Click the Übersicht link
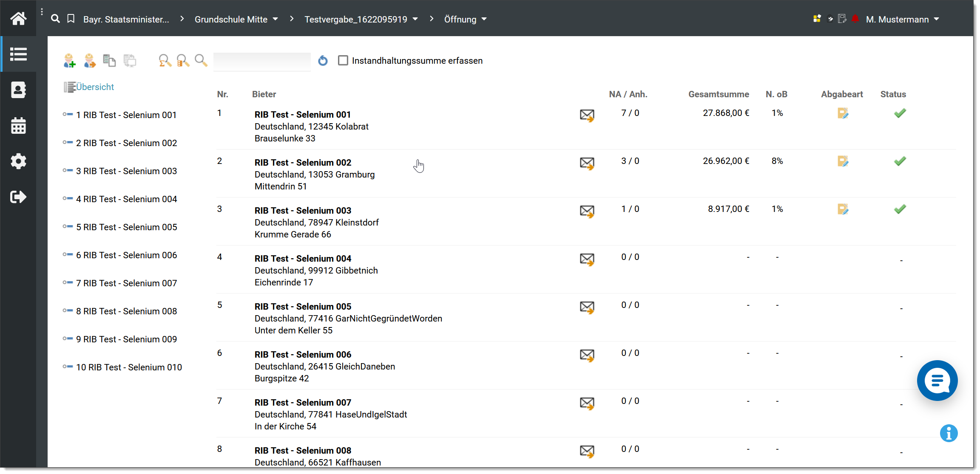This screenshot has width=980, height=474. click(x=95, y=87)
